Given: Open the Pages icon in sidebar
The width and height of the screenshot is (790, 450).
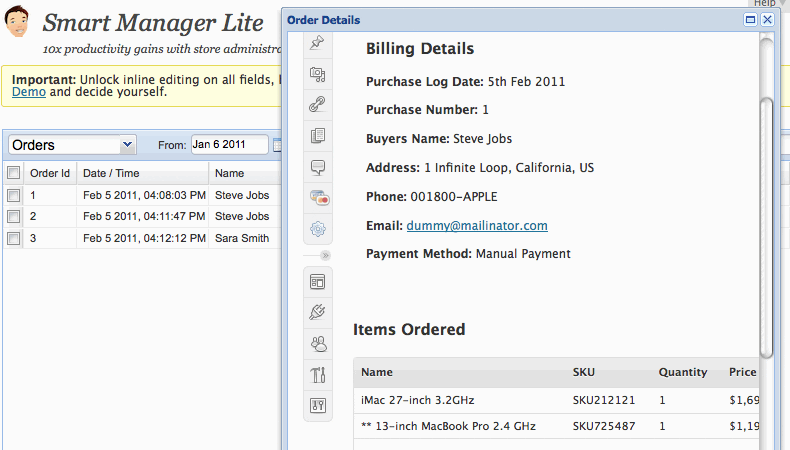Looking at the screenshot, I should point(317,136).
